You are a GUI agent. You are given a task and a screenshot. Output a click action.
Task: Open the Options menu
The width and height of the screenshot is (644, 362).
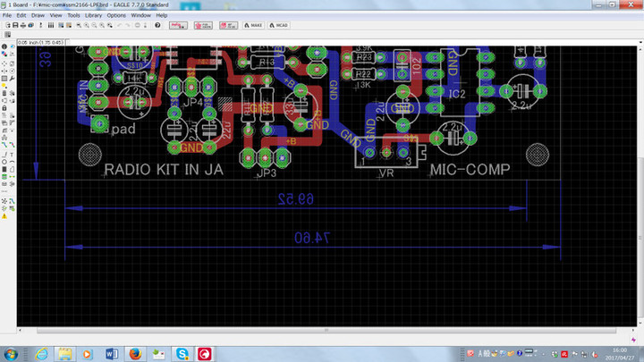coord(116,15)
